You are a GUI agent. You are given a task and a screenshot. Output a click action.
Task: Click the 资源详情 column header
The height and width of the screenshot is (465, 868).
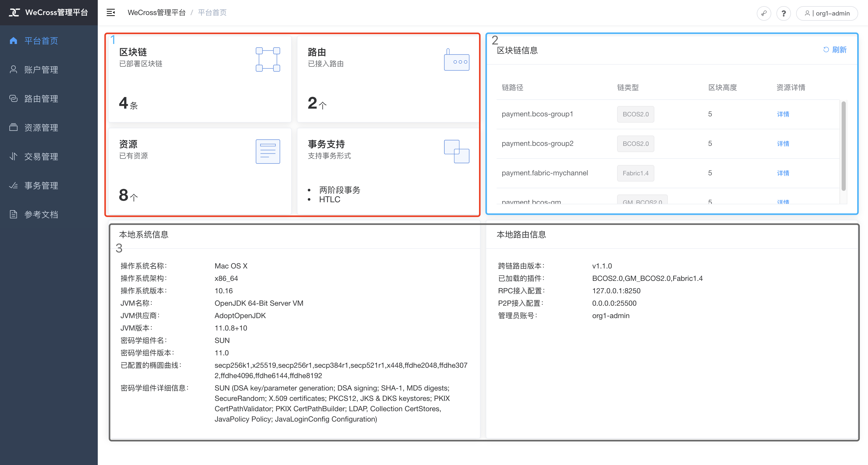click(x=791, y=88)
